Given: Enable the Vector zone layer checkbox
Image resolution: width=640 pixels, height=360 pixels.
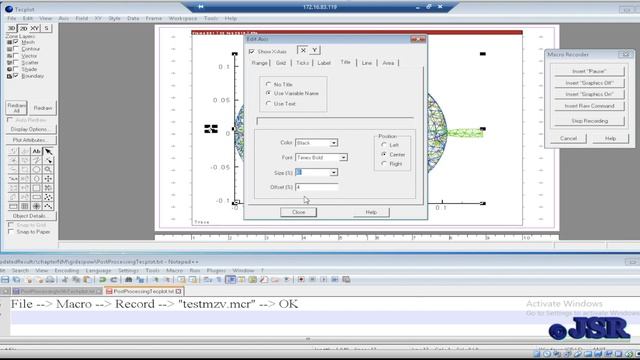Looking at the screenshot, I should click(x=16, y=56).
